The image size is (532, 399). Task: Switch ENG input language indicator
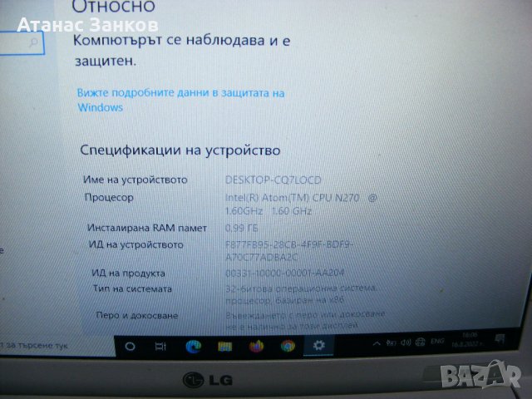[x=437, y=341]
